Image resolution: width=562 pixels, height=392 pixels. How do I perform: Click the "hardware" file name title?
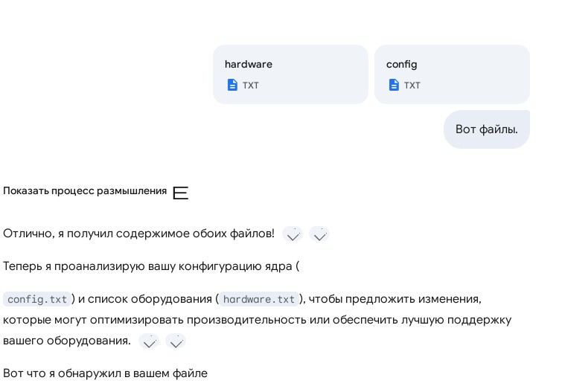tap(249, 64)
